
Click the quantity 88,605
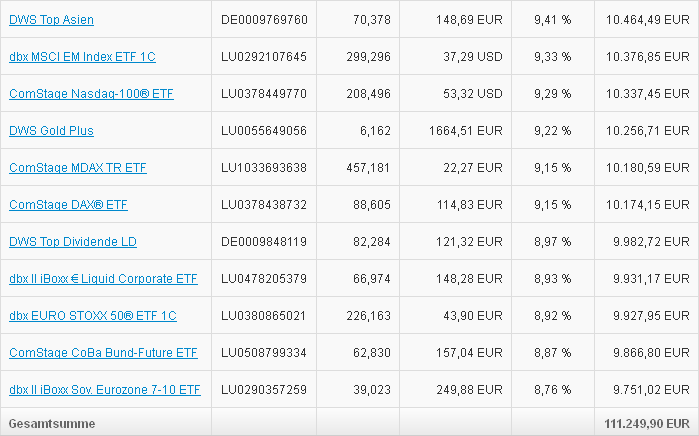coord(372,205)
